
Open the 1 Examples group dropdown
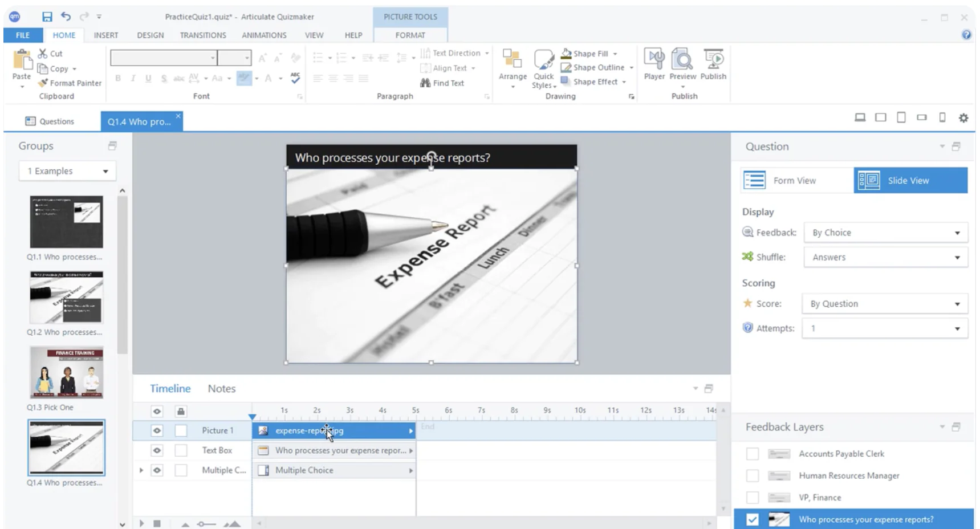tap(67, 171)
